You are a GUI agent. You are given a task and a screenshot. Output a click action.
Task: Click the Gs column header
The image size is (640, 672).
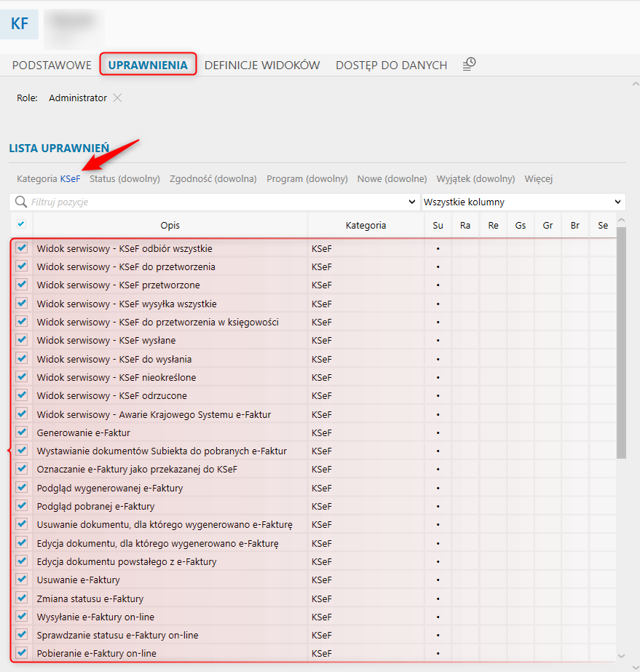point(521,226)
